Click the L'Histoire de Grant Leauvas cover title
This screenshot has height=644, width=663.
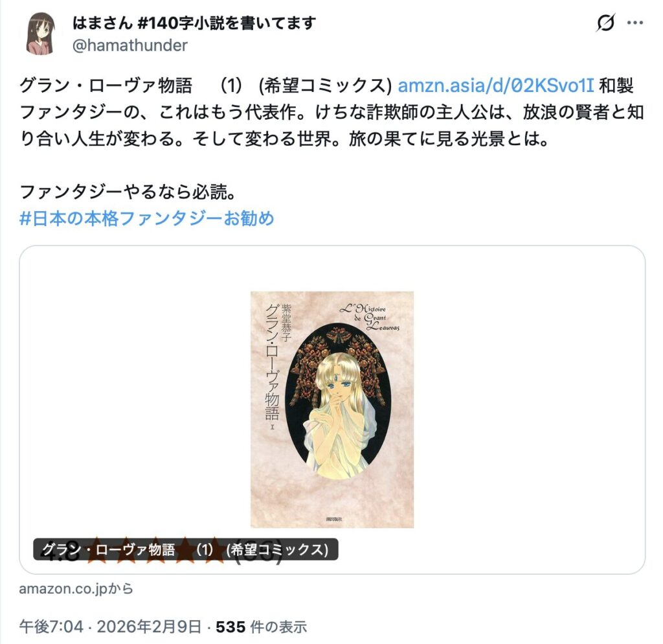tap(370, 317)
